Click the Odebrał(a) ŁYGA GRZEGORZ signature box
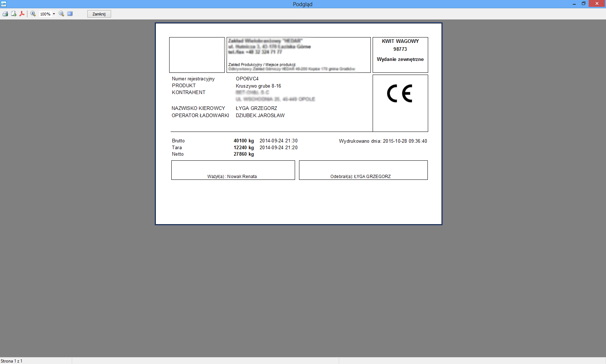Viewport: 606px width, 364px height. 363,170
